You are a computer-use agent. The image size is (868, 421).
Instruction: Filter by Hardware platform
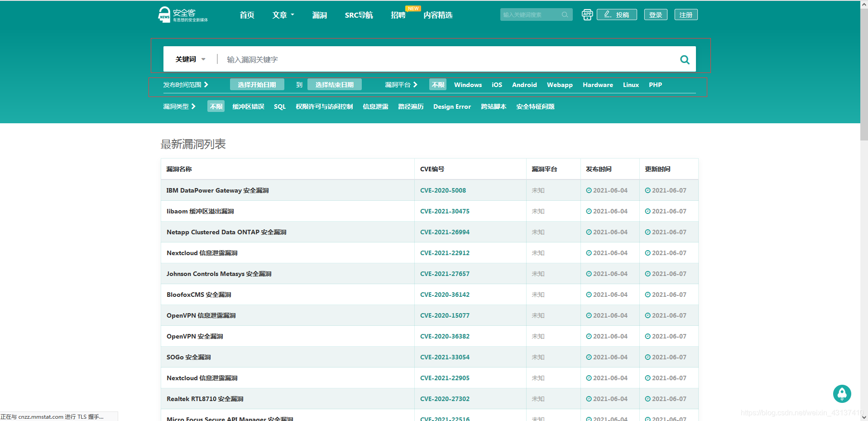pos(598,85)
